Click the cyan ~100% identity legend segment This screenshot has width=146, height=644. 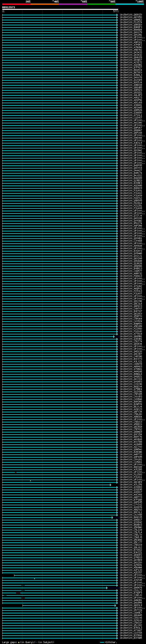point(130,4)
